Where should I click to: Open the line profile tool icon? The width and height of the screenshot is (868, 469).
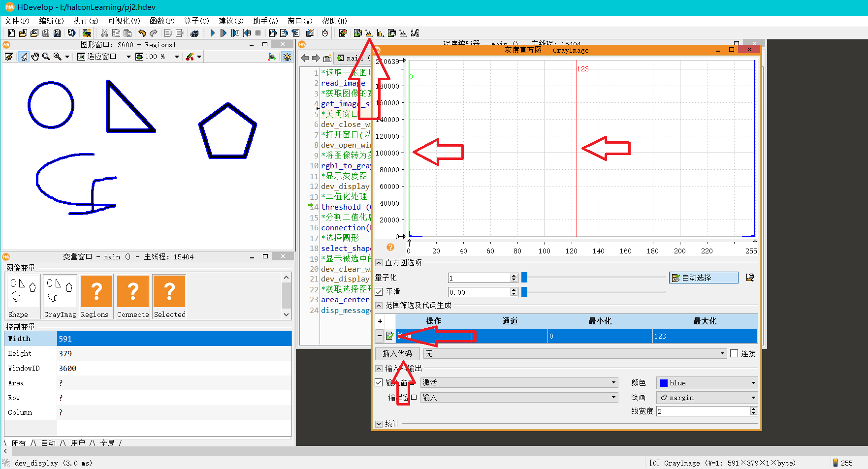click(403, 33)
